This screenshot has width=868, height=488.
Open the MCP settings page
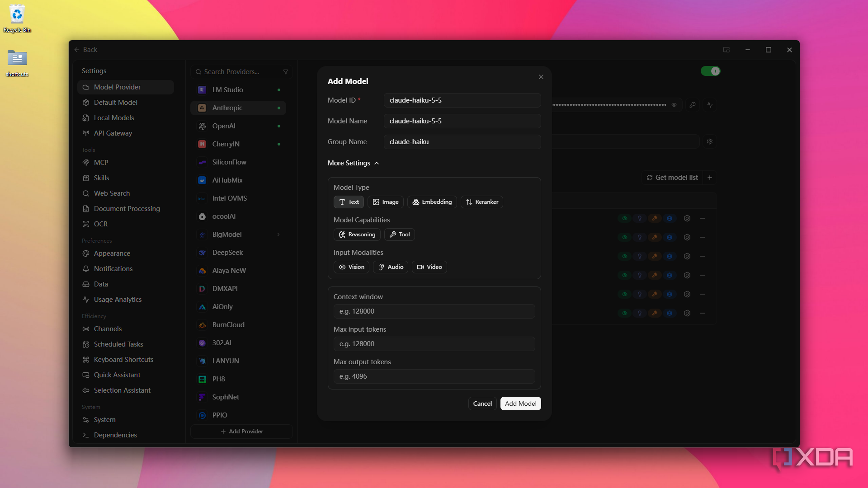tap(126, 163)
